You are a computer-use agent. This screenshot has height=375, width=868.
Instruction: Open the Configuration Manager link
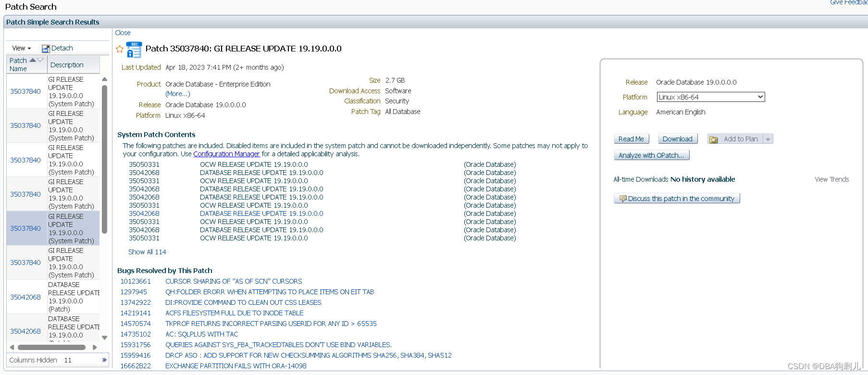point(226,154)
